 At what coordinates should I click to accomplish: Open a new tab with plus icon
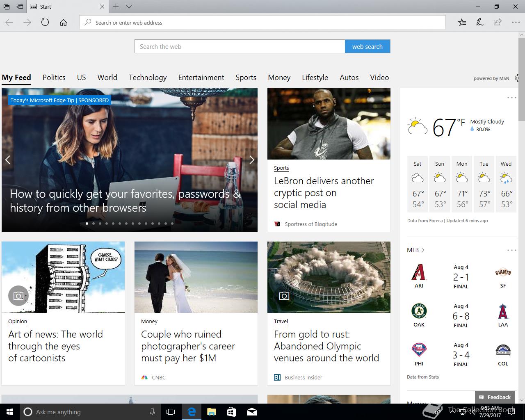coord(116,7)
